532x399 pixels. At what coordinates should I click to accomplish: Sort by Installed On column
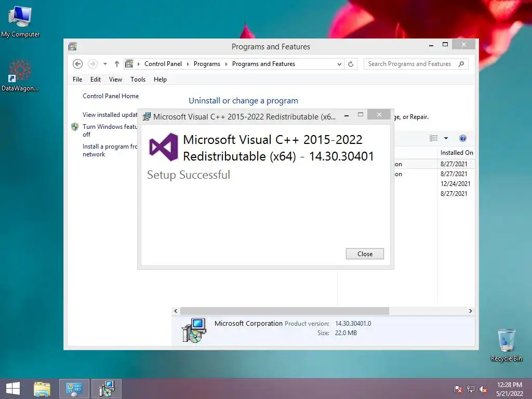coord(456,153)
